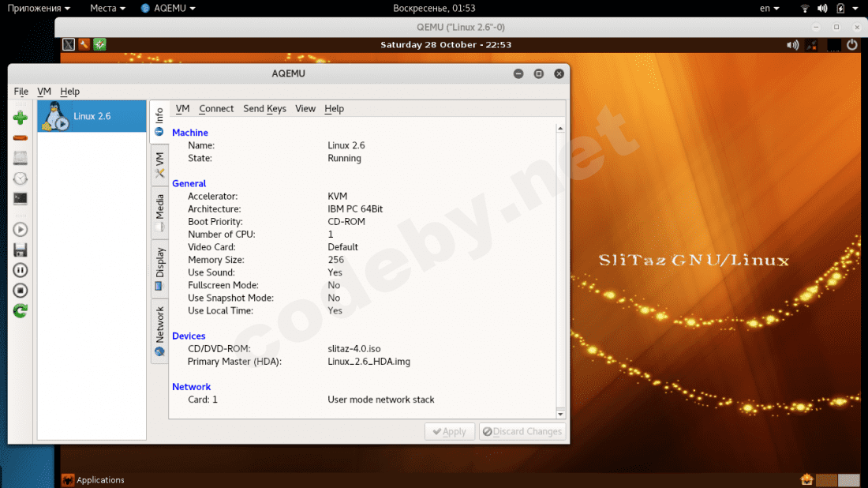Switch to the VM vertical tab

click(x=159, y=165)
